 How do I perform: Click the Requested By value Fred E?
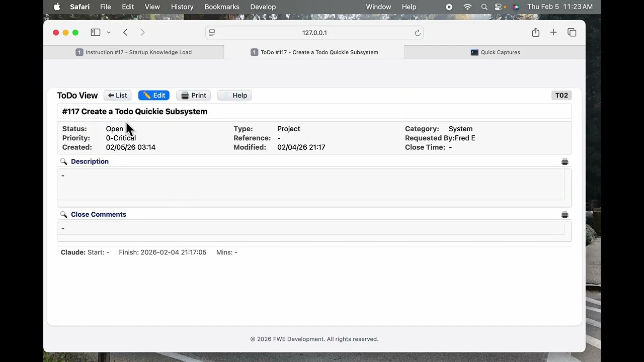click(x=465, y=138)
